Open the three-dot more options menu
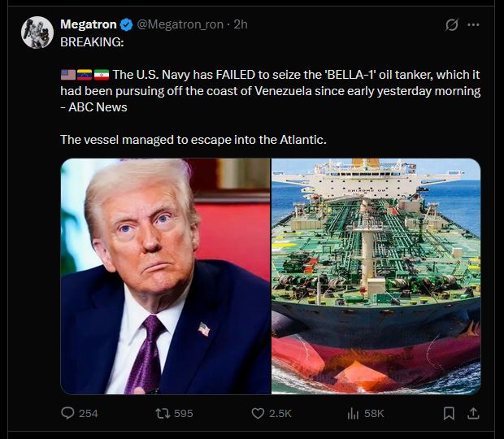 click(x=473, y=24)
